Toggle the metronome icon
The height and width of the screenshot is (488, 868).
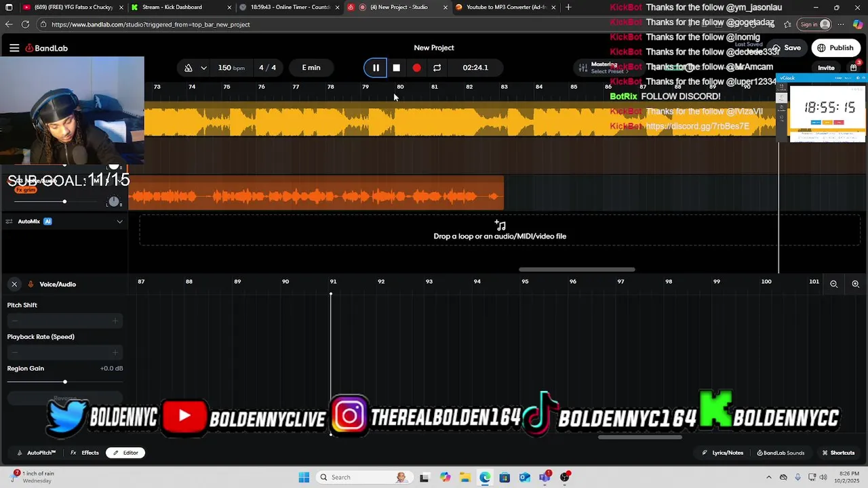click(189, 68)
